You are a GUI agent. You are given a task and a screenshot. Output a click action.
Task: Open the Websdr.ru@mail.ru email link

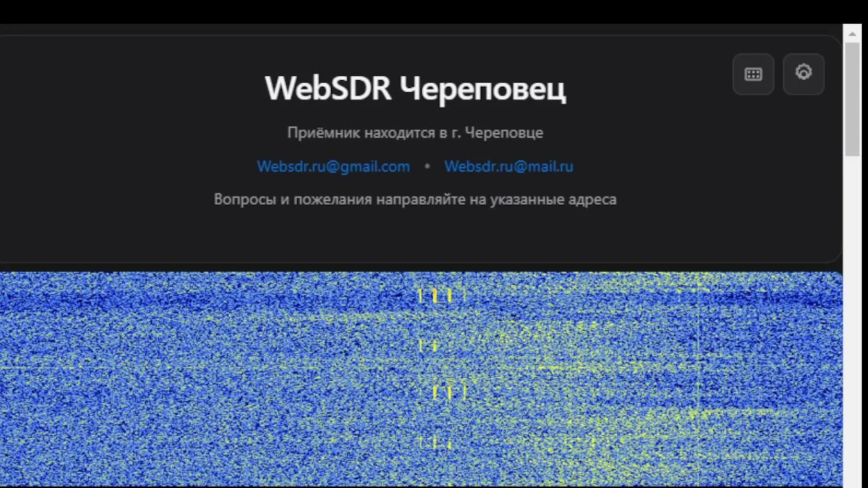509,166
